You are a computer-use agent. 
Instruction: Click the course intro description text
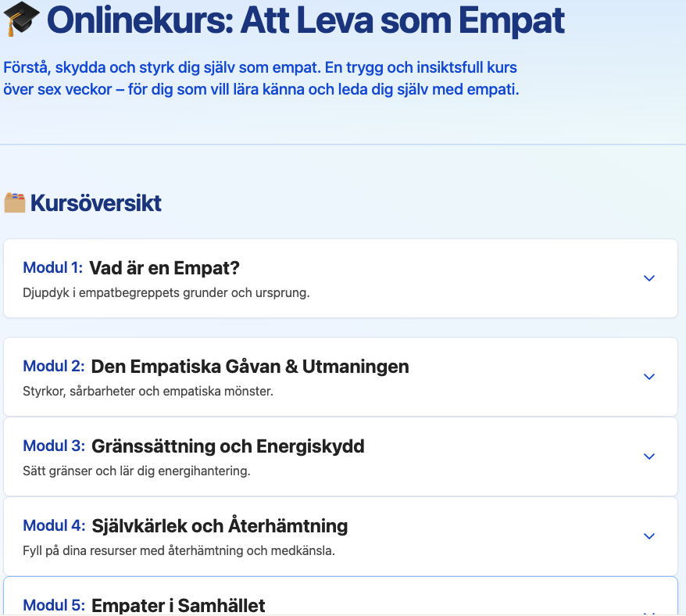click(258, 80)
